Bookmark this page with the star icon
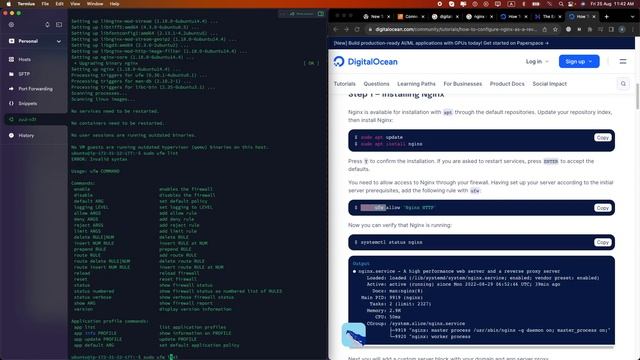This screenshot has width=640, height=360. 556,29
